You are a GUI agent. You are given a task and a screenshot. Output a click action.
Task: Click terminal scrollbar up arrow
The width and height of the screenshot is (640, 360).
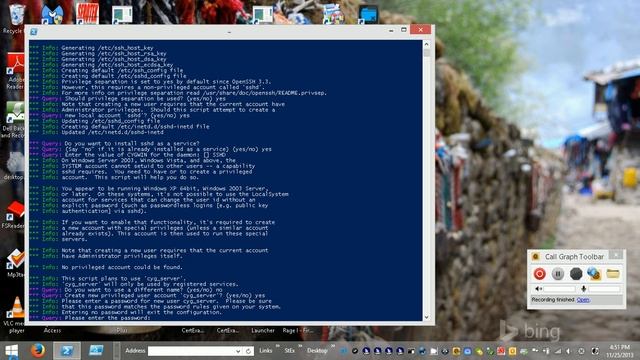pyautogui.click(x=427, y=44)
